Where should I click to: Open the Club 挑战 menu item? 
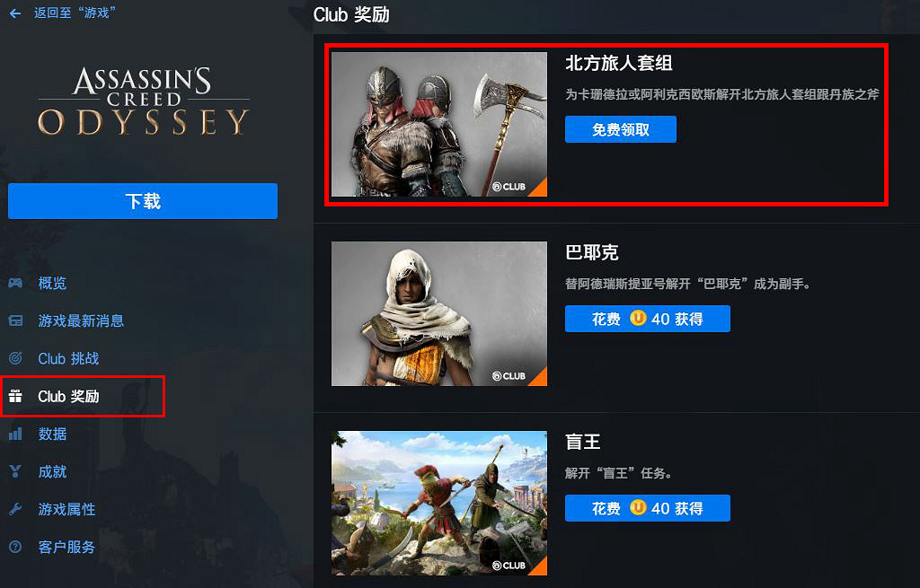coord(68,358)
